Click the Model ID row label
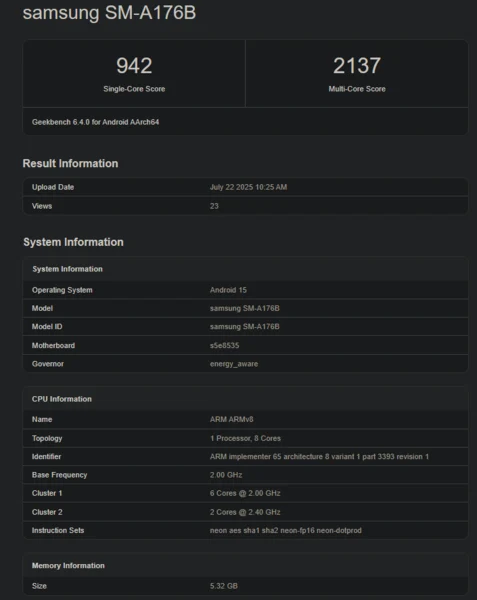Screen dimensions: 477x600 pyautogui.click(x=47, y=327)
